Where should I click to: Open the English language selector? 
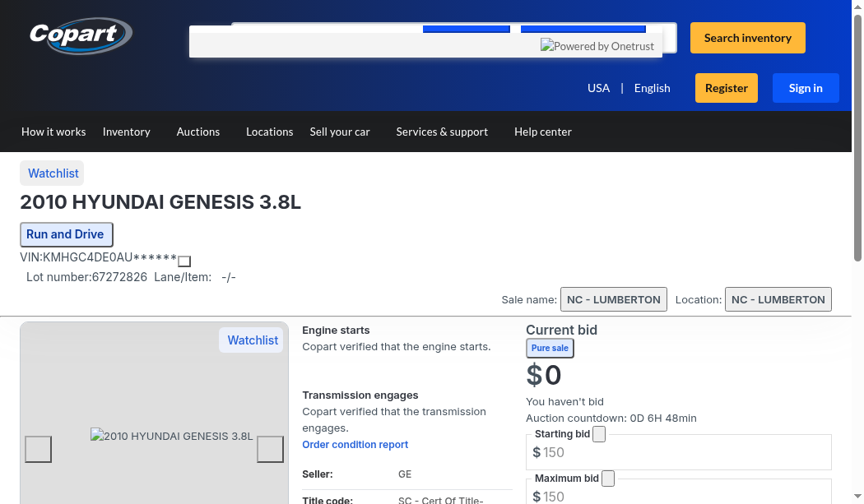pos(652,88)
